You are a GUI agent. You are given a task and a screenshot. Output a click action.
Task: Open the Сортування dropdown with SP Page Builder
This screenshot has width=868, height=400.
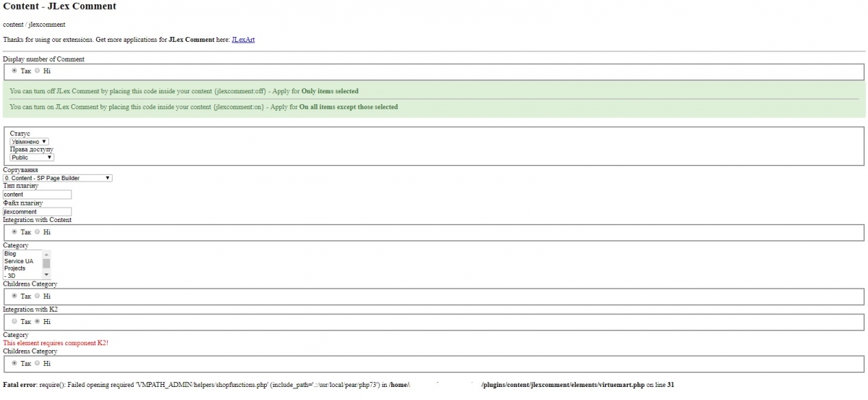[58, 177]
